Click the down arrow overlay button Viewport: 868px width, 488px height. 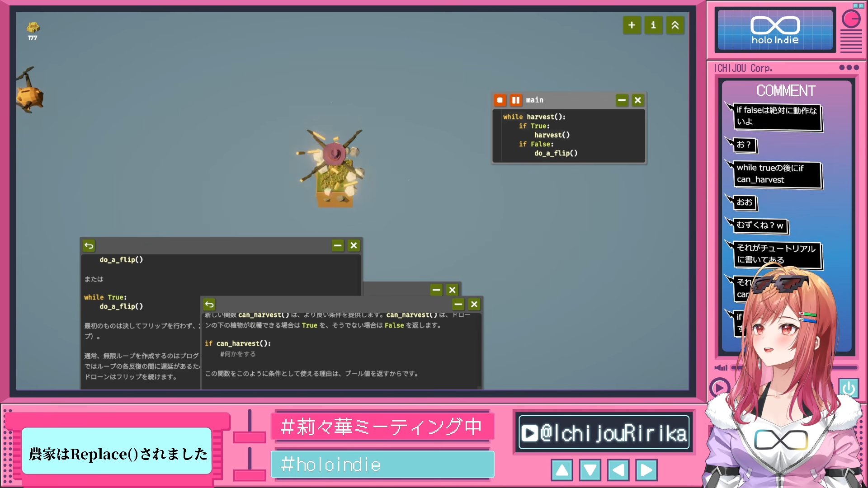[x=590, y=470]
